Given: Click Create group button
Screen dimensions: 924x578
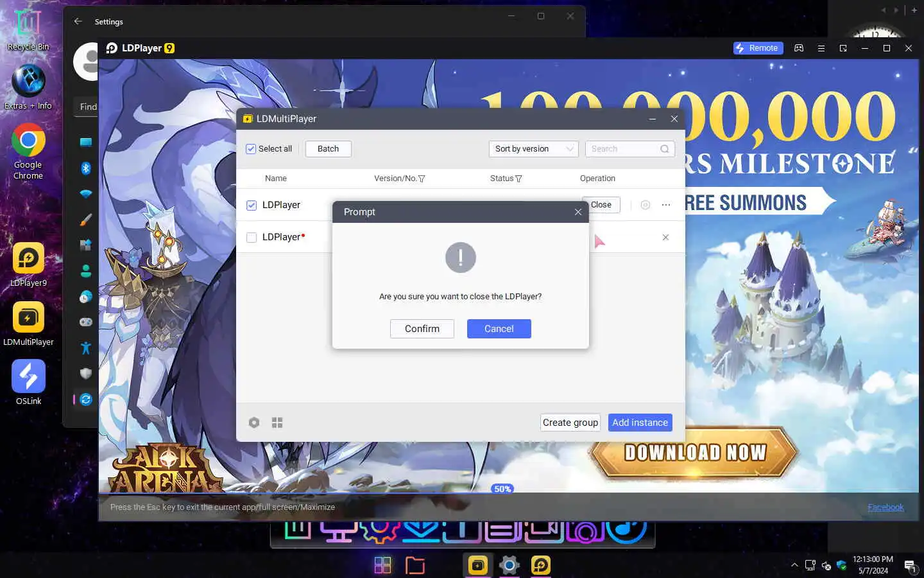Looking at the screenshot, I should pos(570,423).
